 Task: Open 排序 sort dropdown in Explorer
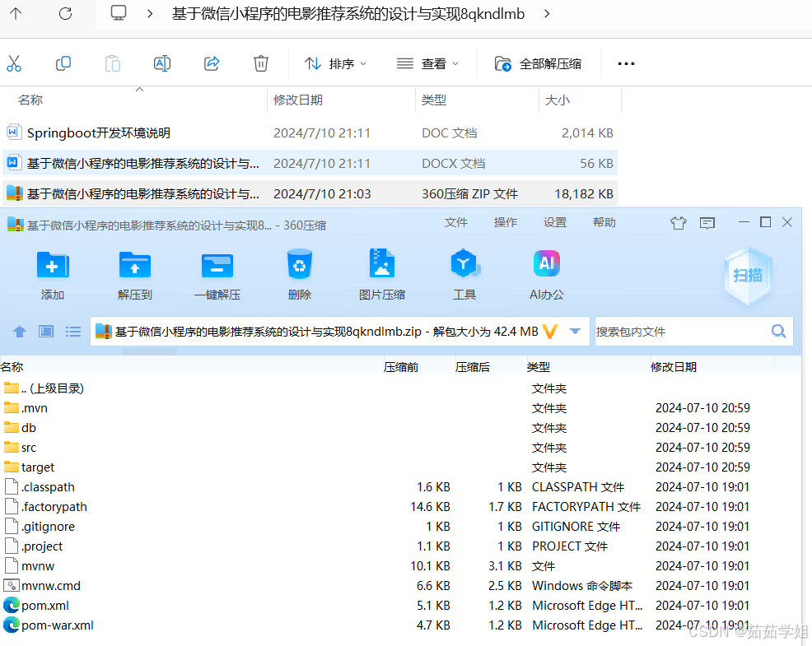click(335, 63)
